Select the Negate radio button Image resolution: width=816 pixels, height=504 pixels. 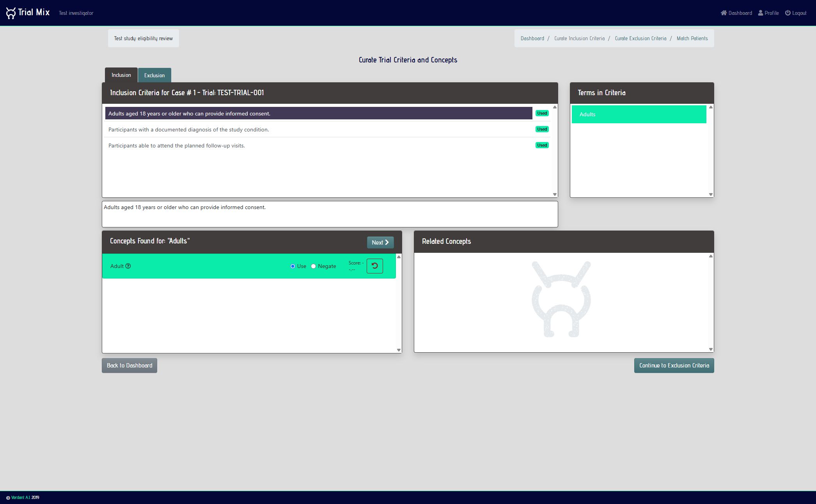[313, 266]
